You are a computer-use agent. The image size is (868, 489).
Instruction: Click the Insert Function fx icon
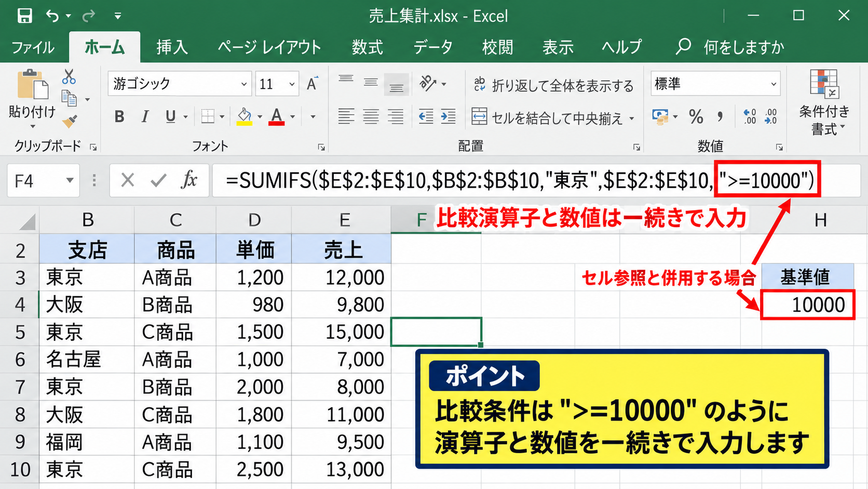[189, 180]
